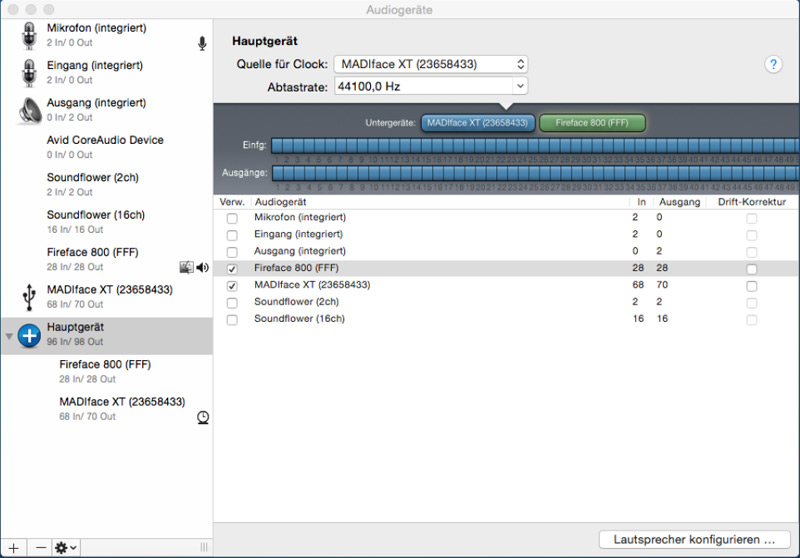Uncheck Fireface 800 (FFF) usage checkbox
This screenshot has height=558, width=800.
[x=232, y=269]
